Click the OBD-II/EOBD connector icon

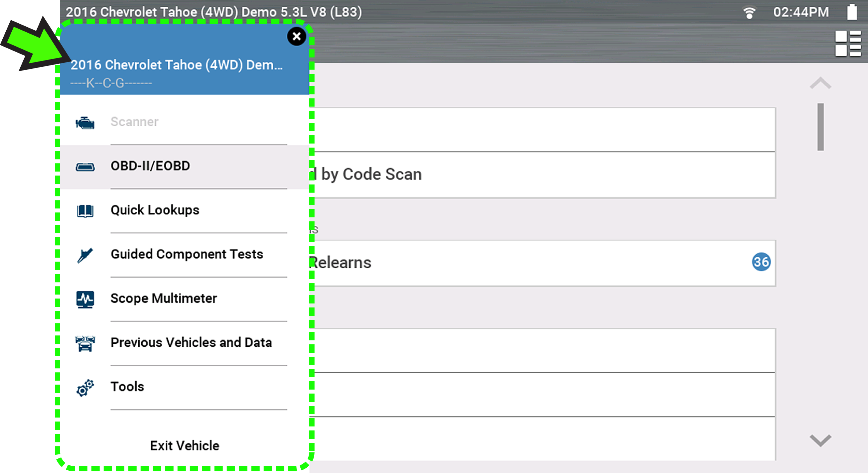click(x=85, y=167)
